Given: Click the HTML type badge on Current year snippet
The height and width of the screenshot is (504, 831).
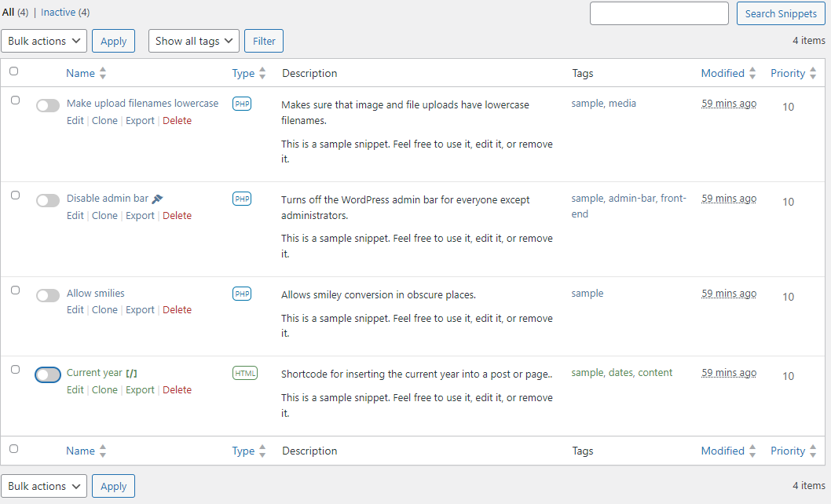Looking at the screenshot, I should [x=243, y=373].
